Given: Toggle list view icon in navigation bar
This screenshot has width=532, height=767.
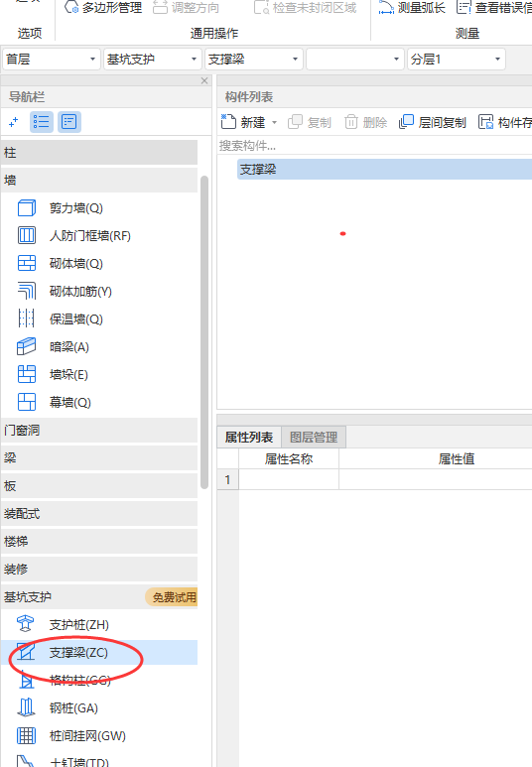Looking at the screenshot, I should pyautogui.click(x=42, y=122).
